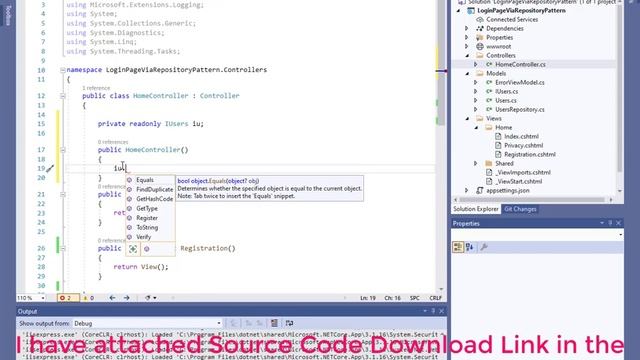640x360 pixels.
Task: Click the warnings count indicator showing 0
Action: [x=88, y=298]
